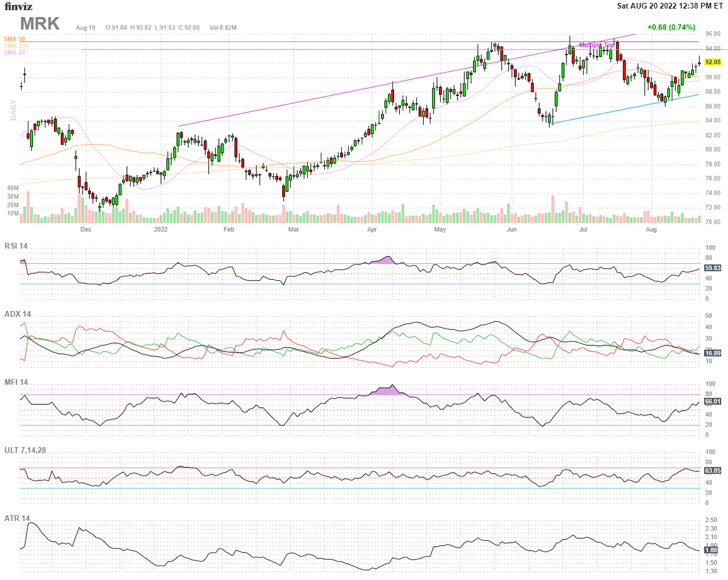
Task: Click the 'Sat AUG 20 2022 12:38 PM ET' timestamp
Action: [x=670, y=6]
